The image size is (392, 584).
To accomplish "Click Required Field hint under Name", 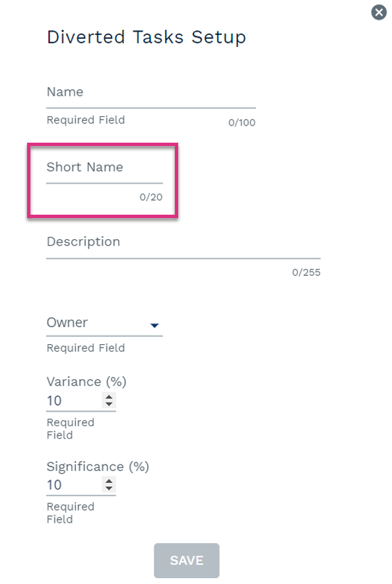I will [86, 120].
